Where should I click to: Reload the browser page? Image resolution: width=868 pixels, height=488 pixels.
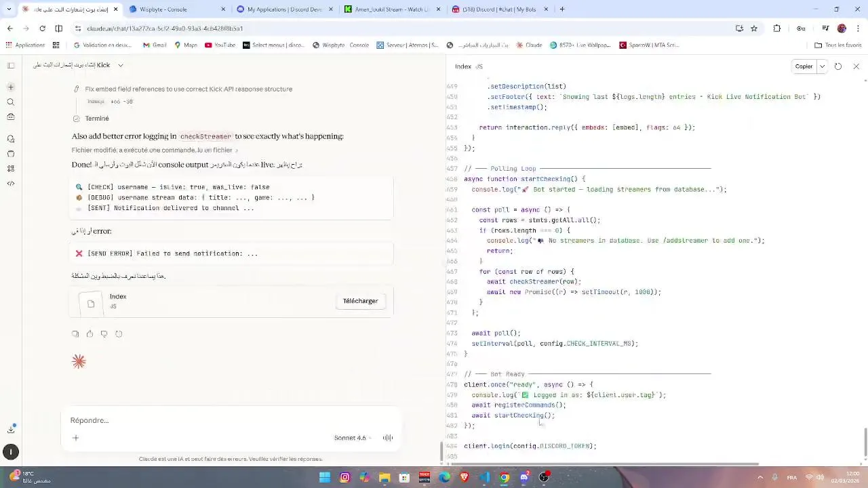click(42, 28)
